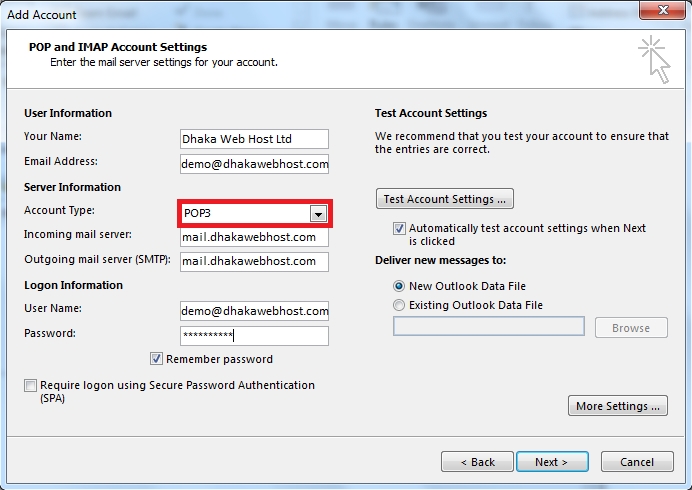Click the wizard cursor icon in header
The image size is (692, 490).
click(x=653, y=59)
